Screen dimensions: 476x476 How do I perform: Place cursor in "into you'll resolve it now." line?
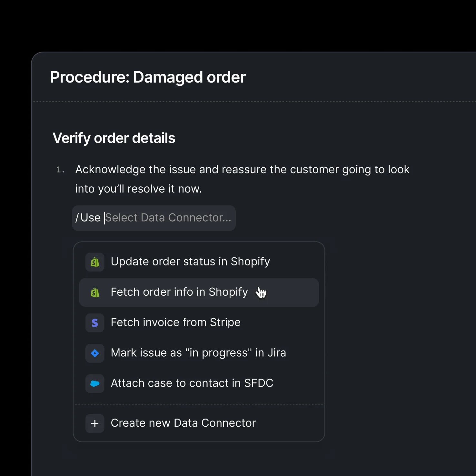(x=138, y=189)
